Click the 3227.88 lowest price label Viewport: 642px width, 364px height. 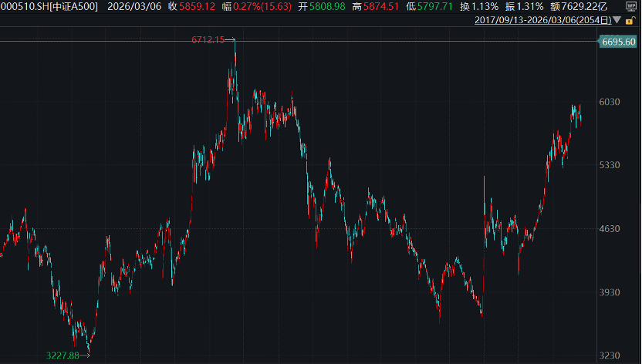[63, 356]
